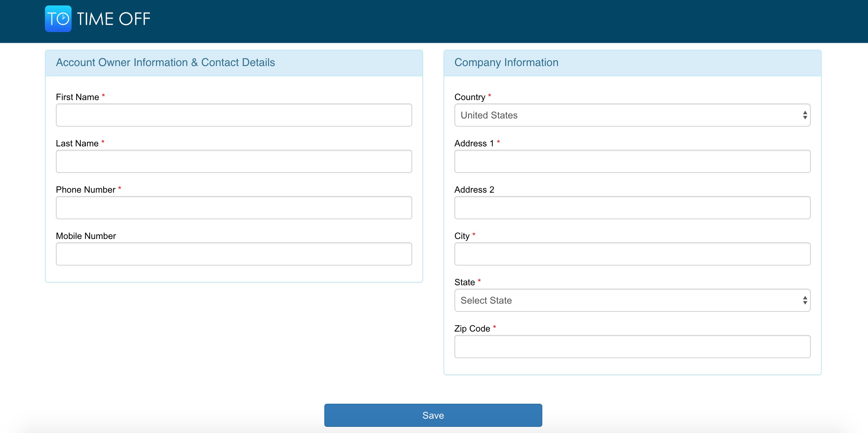
Task: Click the State dropdown arrows
Action: (805, 300)
